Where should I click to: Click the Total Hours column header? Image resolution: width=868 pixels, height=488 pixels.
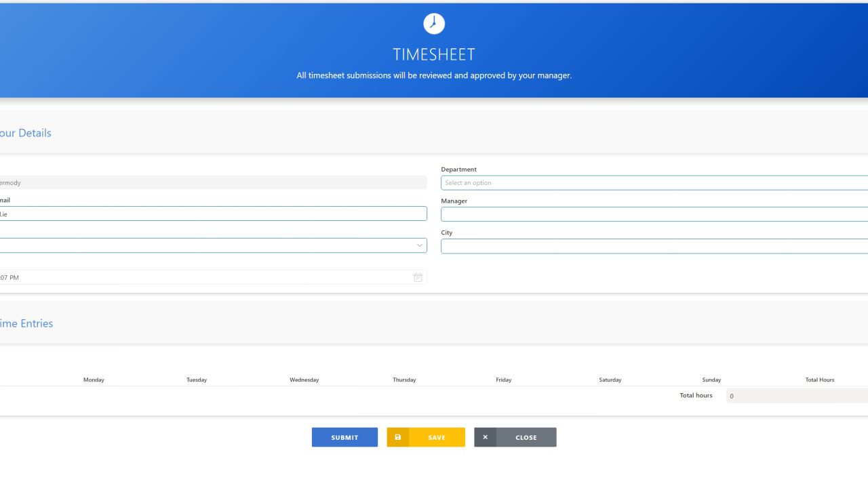819,380
